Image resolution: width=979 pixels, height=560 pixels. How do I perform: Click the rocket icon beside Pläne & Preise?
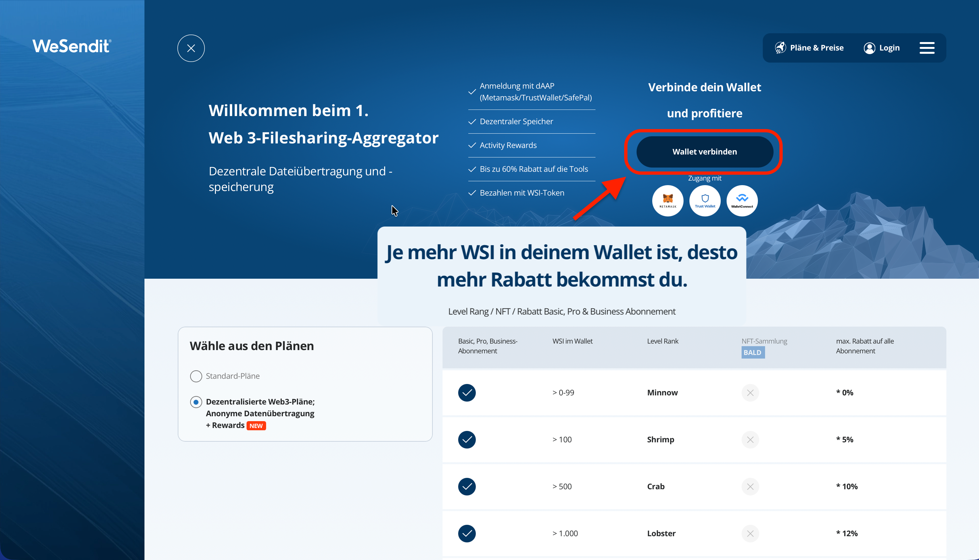pos(780,48)
